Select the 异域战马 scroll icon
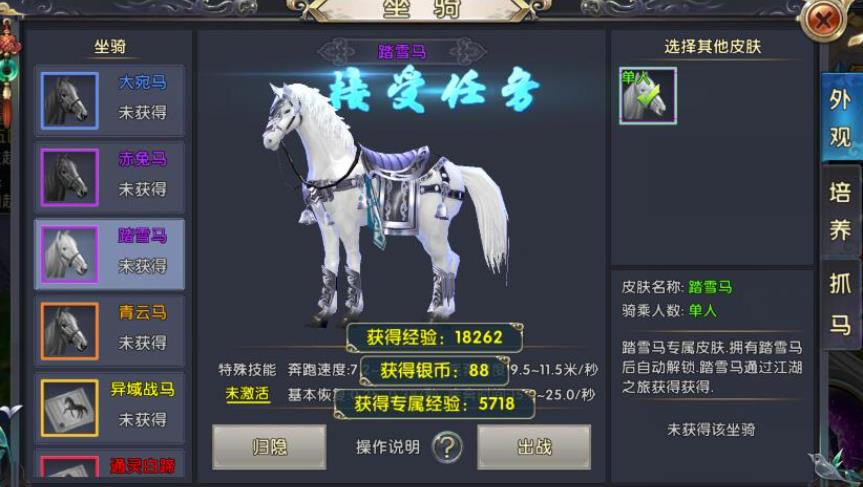 pos(69,408)
